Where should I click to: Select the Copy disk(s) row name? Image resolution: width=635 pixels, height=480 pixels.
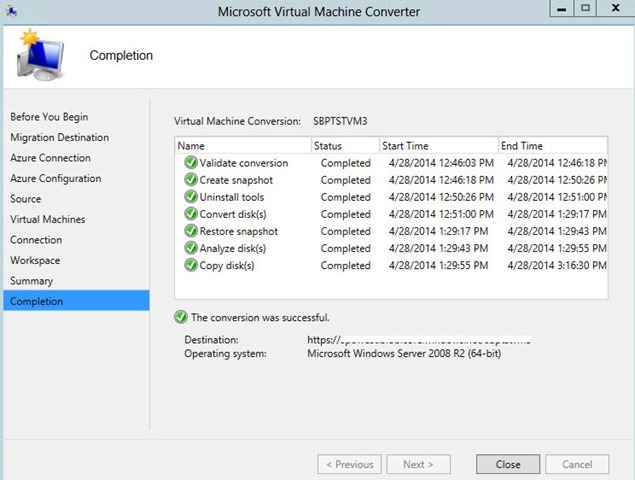click(227, 265)
